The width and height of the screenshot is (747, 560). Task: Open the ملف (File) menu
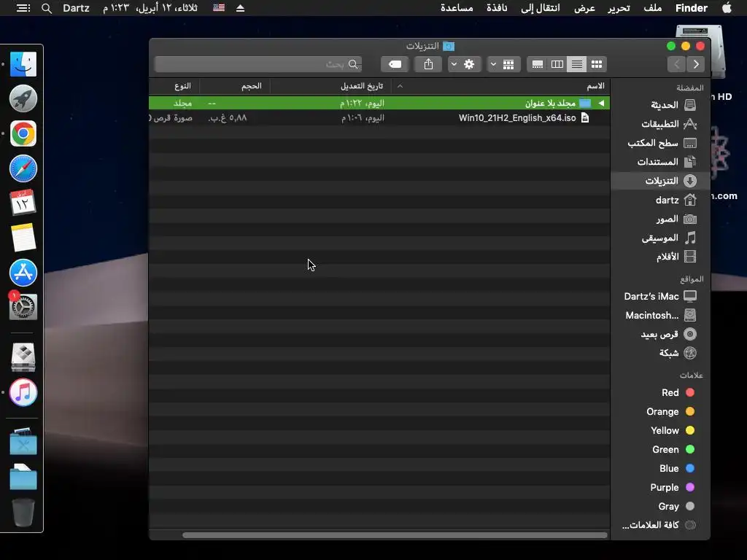pyautogui.click(x=652, y=7)
